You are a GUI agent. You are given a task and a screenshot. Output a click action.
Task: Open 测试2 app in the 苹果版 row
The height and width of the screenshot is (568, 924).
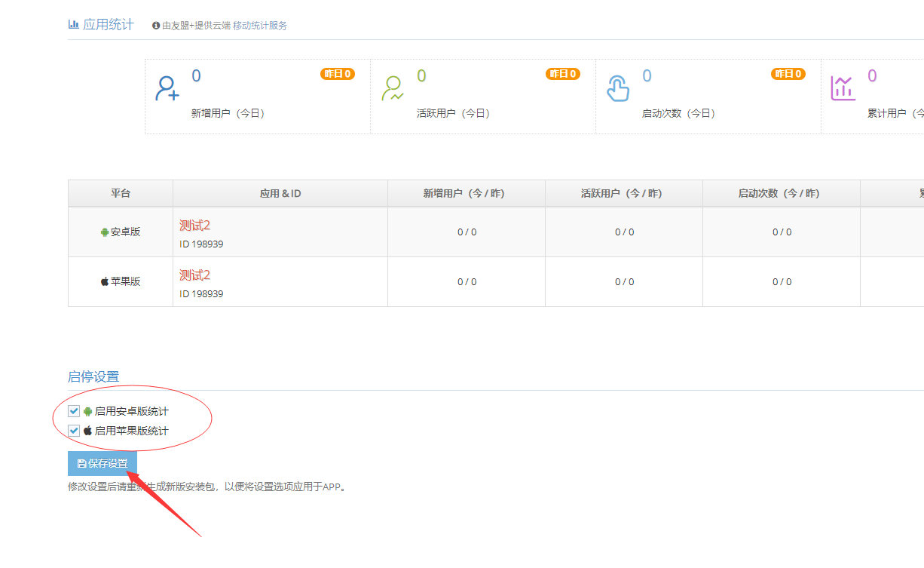[x=194, y=275]
